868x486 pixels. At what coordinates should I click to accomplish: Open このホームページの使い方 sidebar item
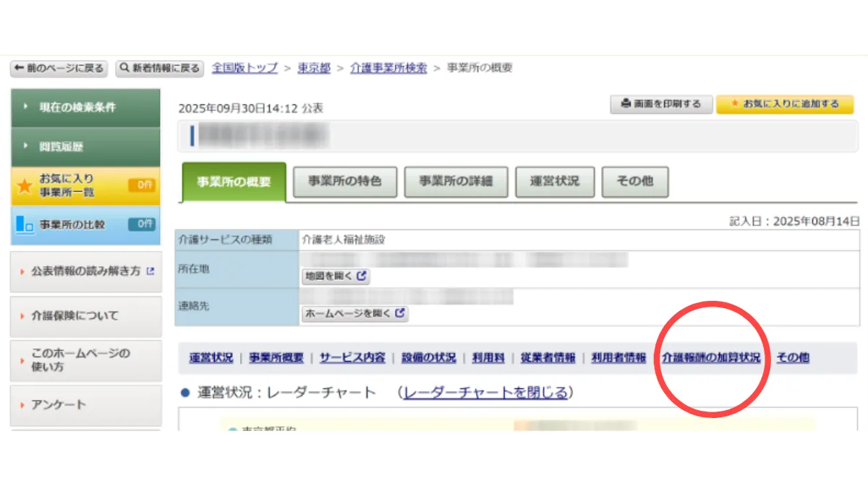click(x=86, y=360)
